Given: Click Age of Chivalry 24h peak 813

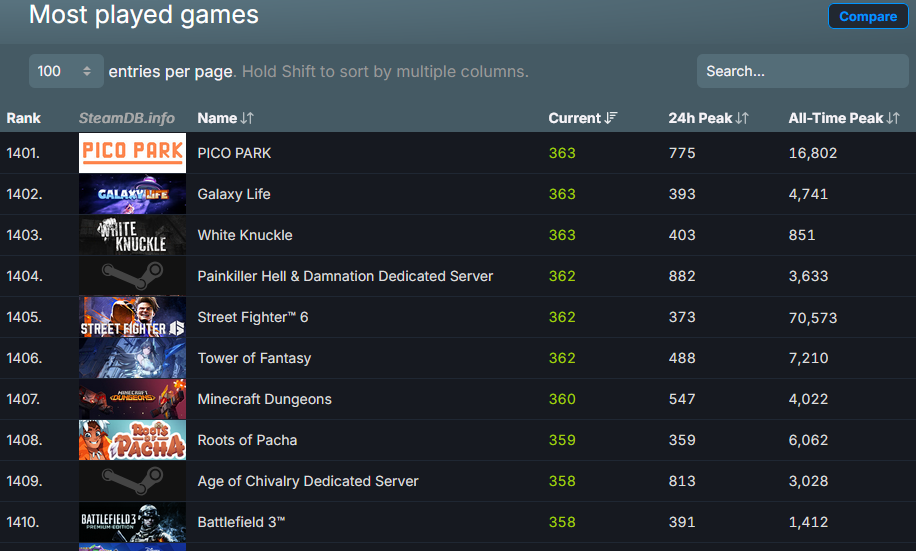Looking at the screenshot, I should [682, 481].
